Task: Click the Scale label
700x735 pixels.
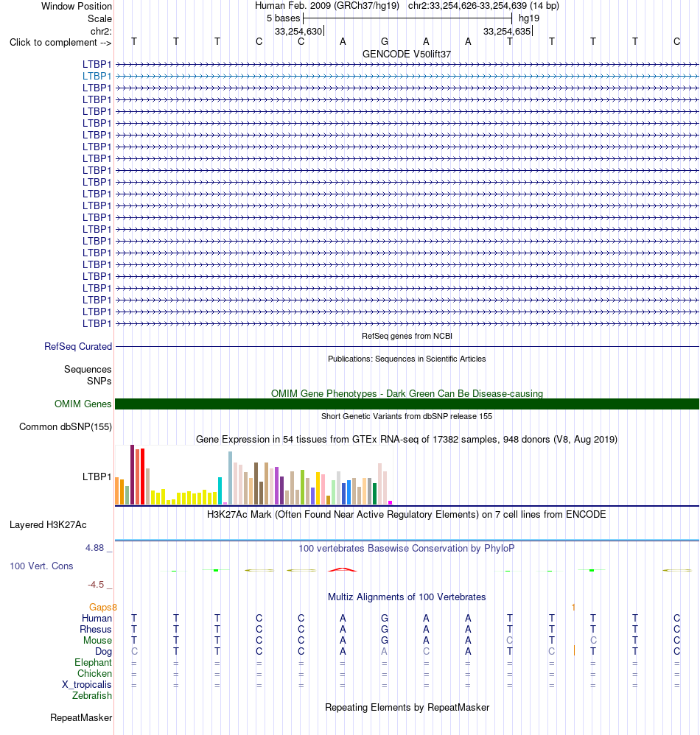Action: (100, 18)
